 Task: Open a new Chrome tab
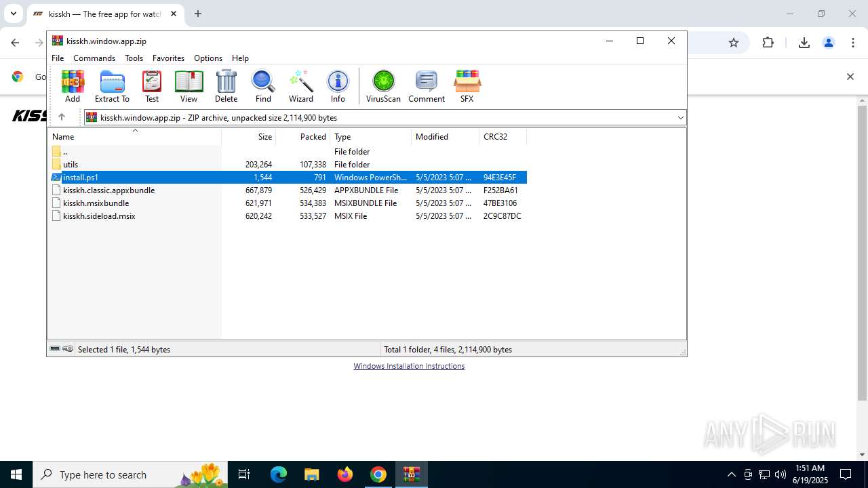pos(197,14)
